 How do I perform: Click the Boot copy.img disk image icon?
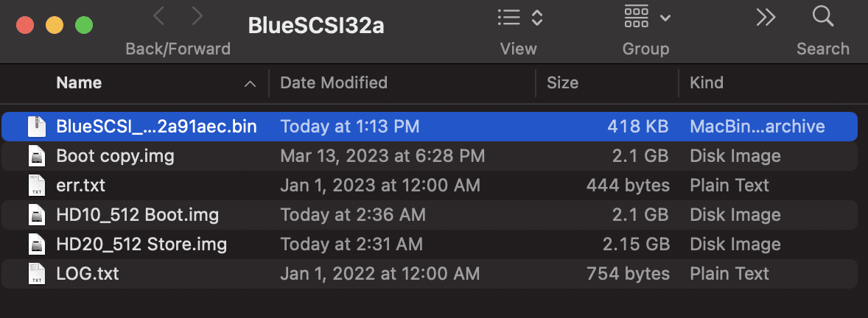point(36,156)
